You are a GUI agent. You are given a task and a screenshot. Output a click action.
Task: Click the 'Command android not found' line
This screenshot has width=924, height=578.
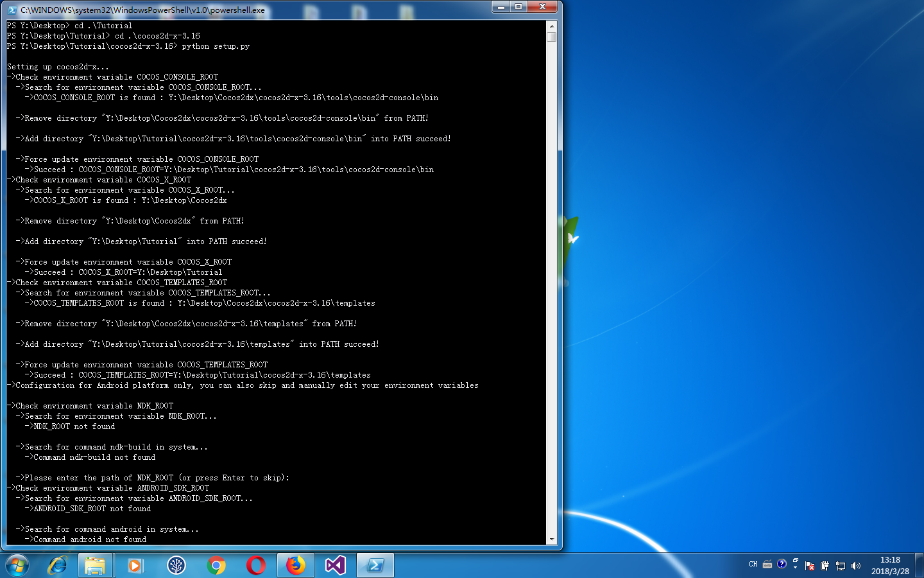(85, 539)
